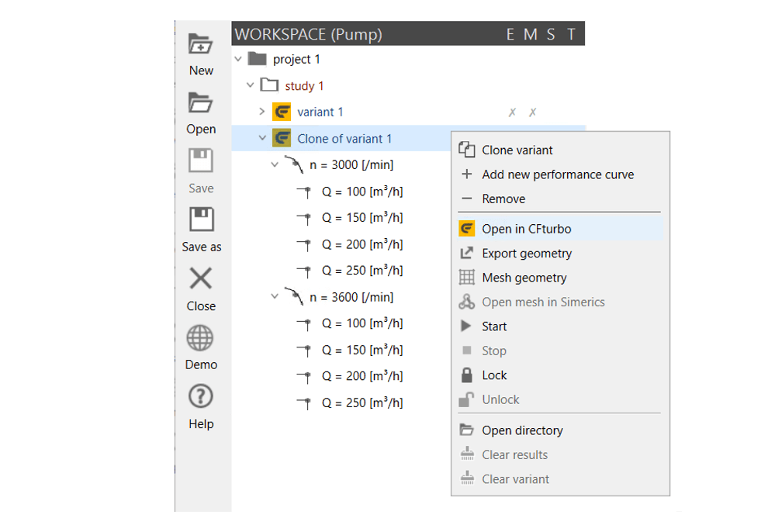Select Q = 250 under n = 3600

point(362,402)
